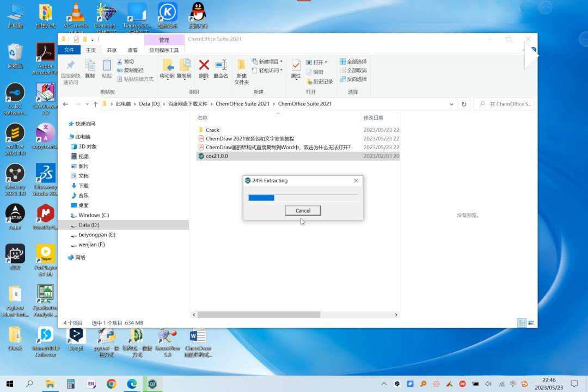The height and width of the screenshot is (392, 588).
Task: Switch to details view toggle at bottom right
Action: pos(522,323)
